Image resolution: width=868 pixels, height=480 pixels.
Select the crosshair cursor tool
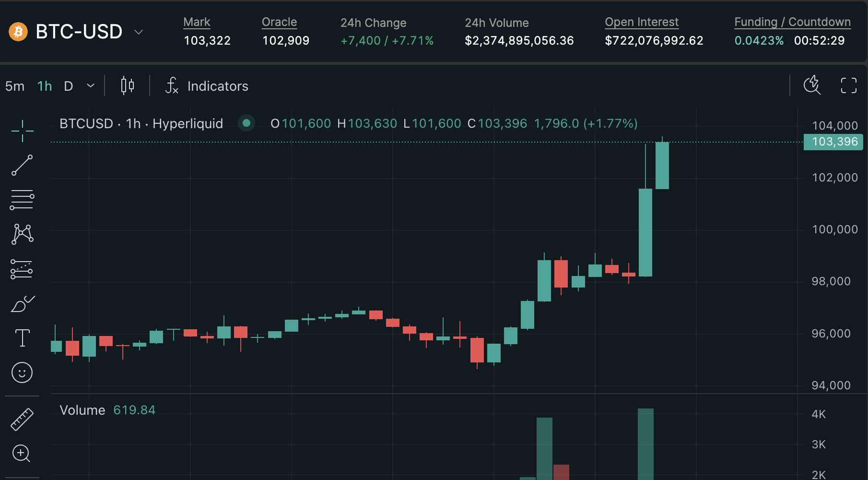[x=22, y=131]
